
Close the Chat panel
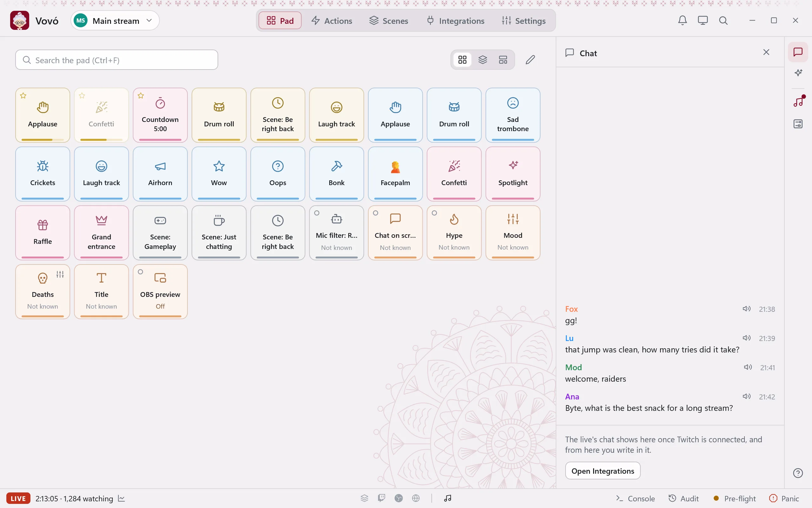coord(766,52)
